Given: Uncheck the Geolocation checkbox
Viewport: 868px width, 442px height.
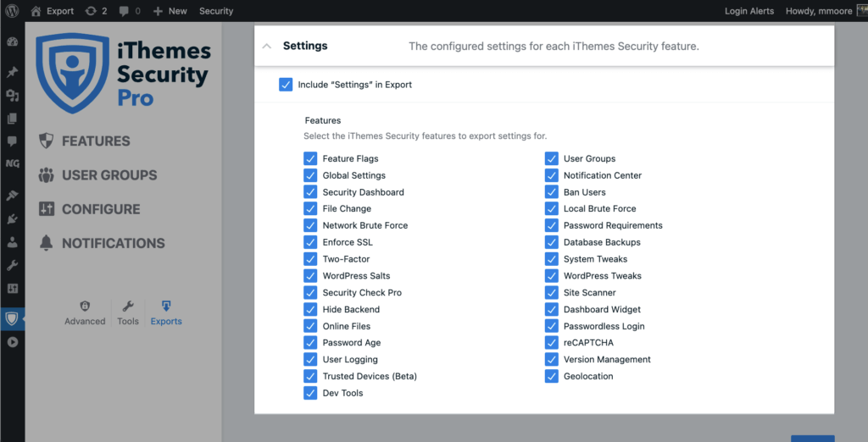Looking at the screenshot, I should (x=551, y=376).
